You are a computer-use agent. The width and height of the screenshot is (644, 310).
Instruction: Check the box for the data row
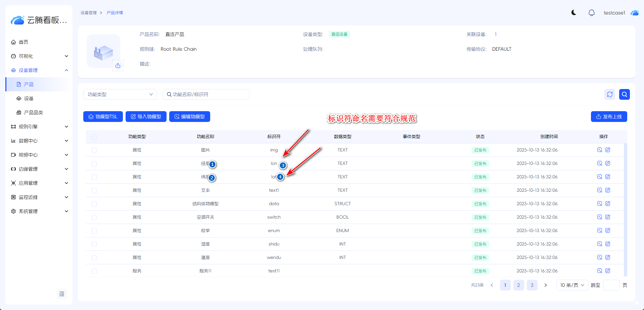pos(94,204)
